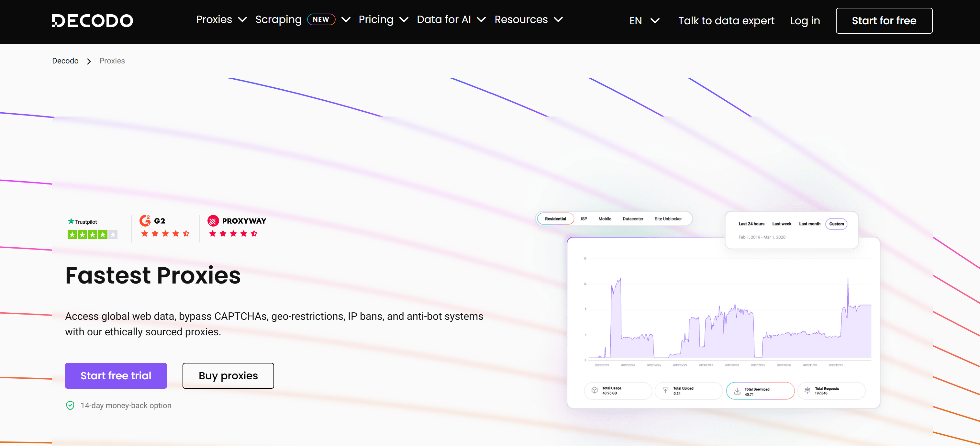Click the Total Usage cube icon

click(x=595, y=390)
